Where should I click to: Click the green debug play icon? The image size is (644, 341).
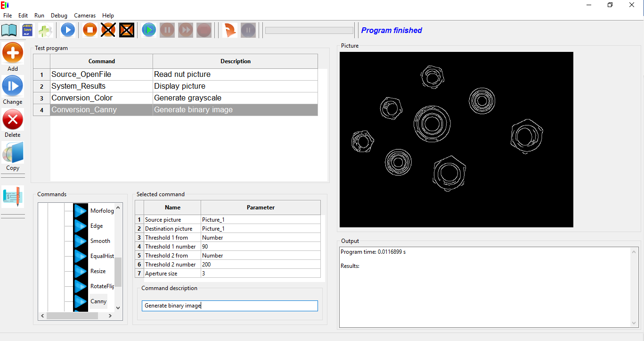coord(149,30)
